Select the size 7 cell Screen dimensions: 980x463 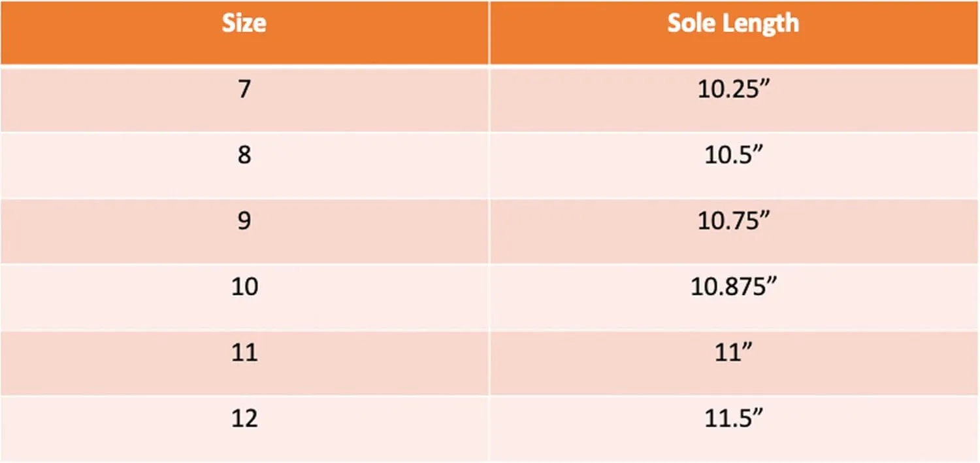coord(244,99)
